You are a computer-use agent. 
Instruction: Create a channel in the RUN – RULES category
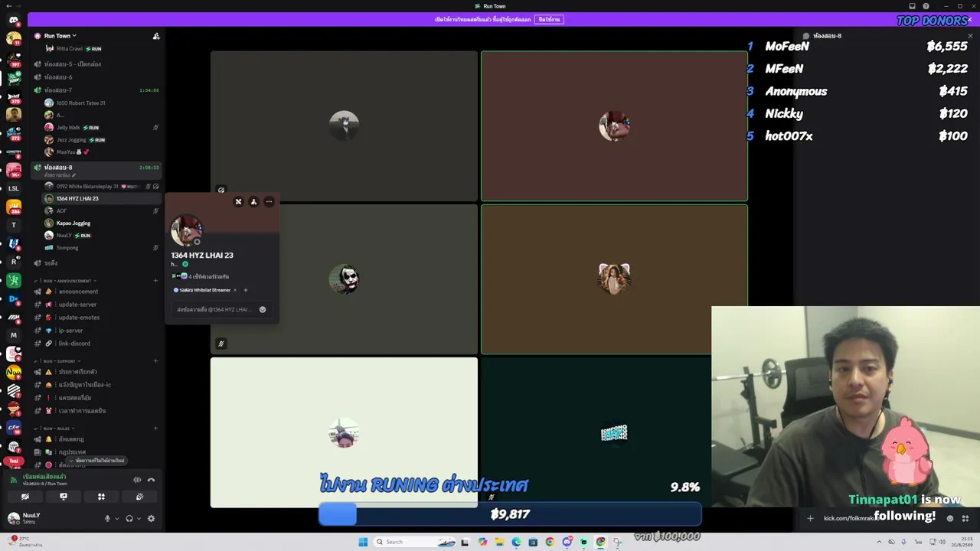(x=156, y=429)
